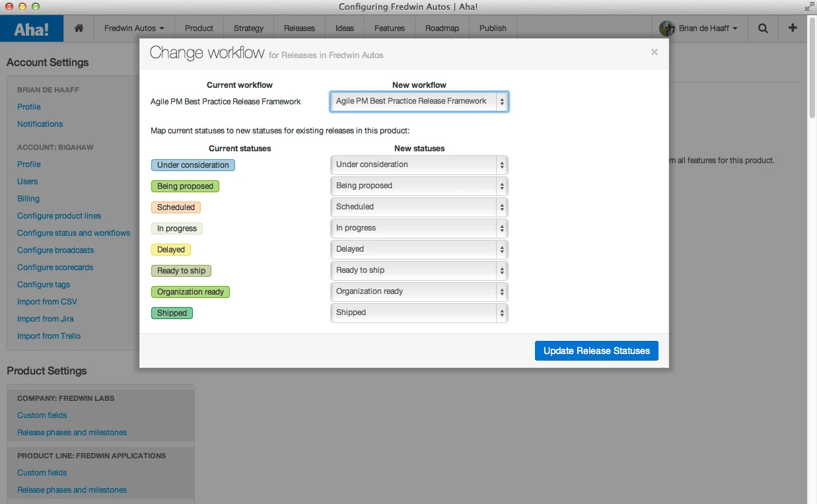Open Configure scorecards
Image resolution: width=817 pixels, height=504 pixels.
[x=55, y=267]
